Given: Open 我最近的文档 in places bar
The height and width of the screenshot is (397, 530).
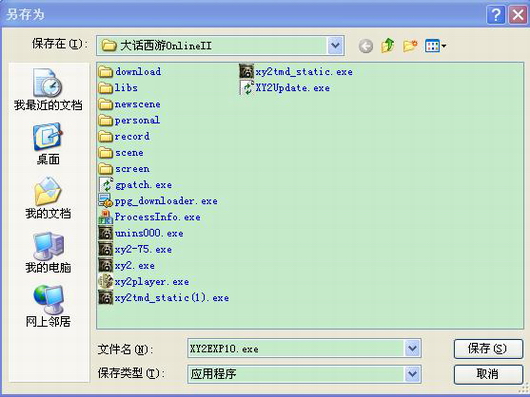Looking at the screenshot, I should point(48,90).
